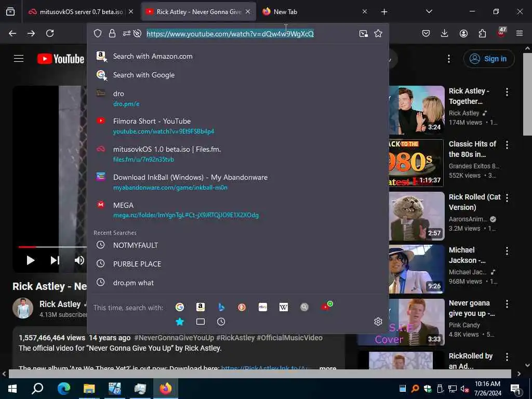Viewport: 532px width, 399px height.
Task: Search this time with Amazon
Action: 201,307
